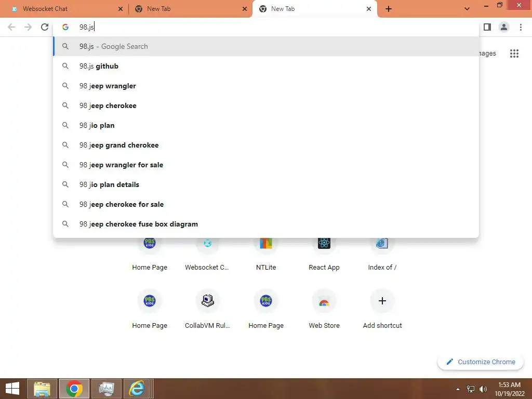Choose the '98 jeep cherokee' suggestion
The width and height of the screenshot is (532, 399).
266,105
